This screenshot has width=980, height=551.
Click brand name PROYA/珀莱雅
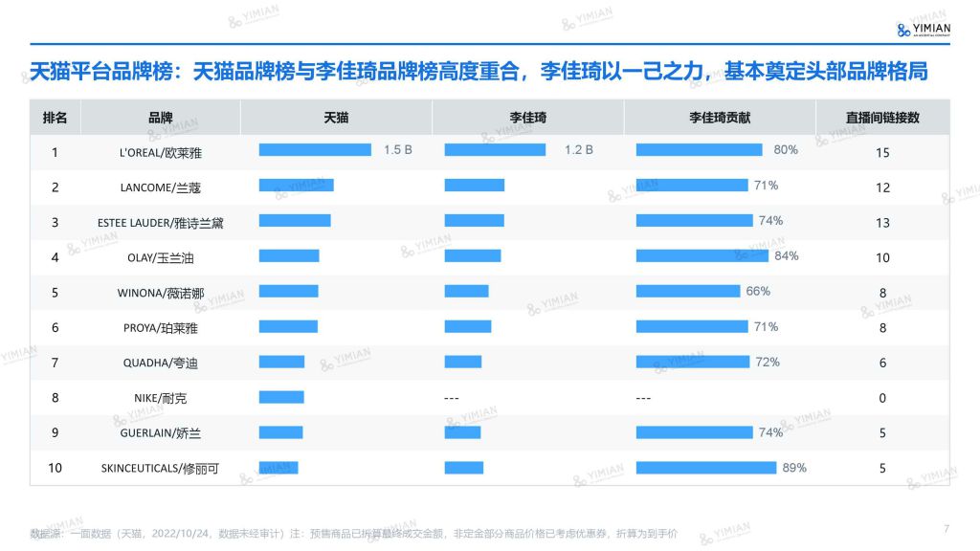pos(161,328)
